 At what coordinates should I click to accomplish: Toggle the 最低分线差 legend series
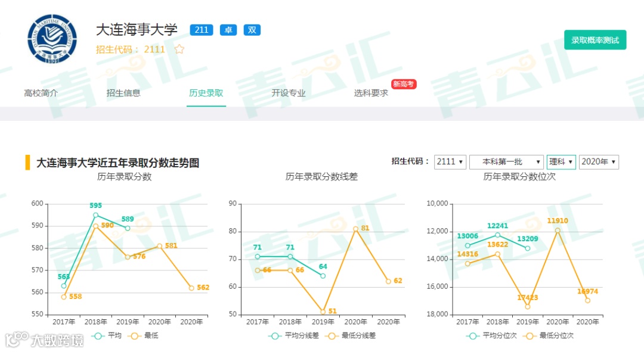click(351, 335)
